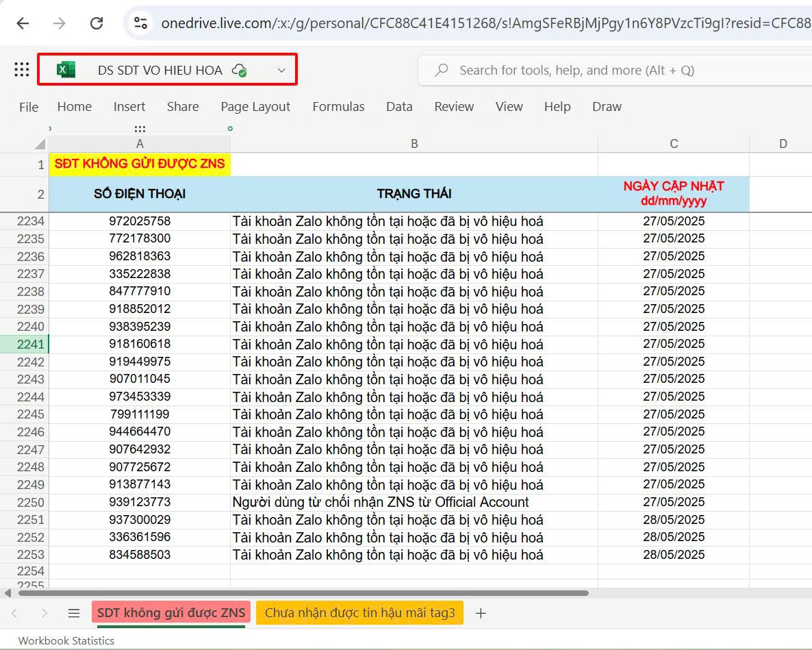Click status 'Người dùng từ chối nhận ZNS' cell
Screen dimensions: 812x650
(414, 502)
